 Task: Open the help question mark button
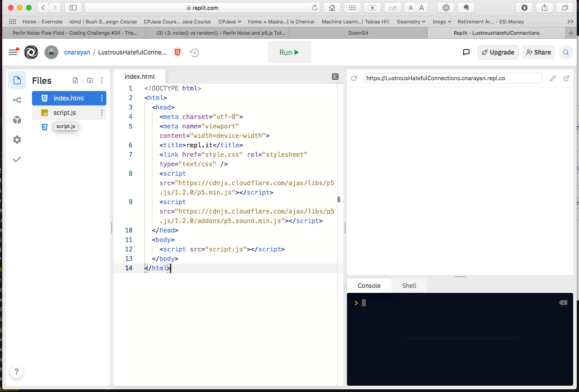tap(17, 372)
